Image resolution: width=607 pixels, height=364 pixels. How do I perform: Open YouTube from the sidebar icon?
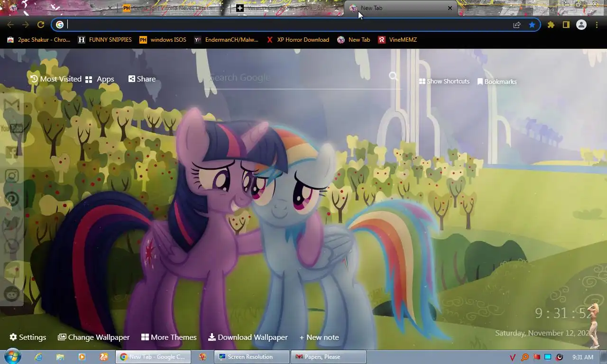[12, 128]
